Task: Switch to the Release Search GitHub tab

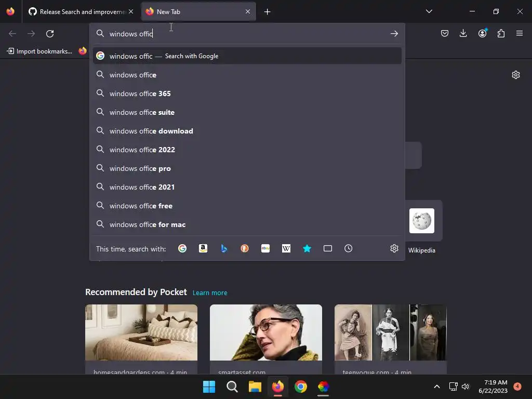Action: [x=81, y=12]
